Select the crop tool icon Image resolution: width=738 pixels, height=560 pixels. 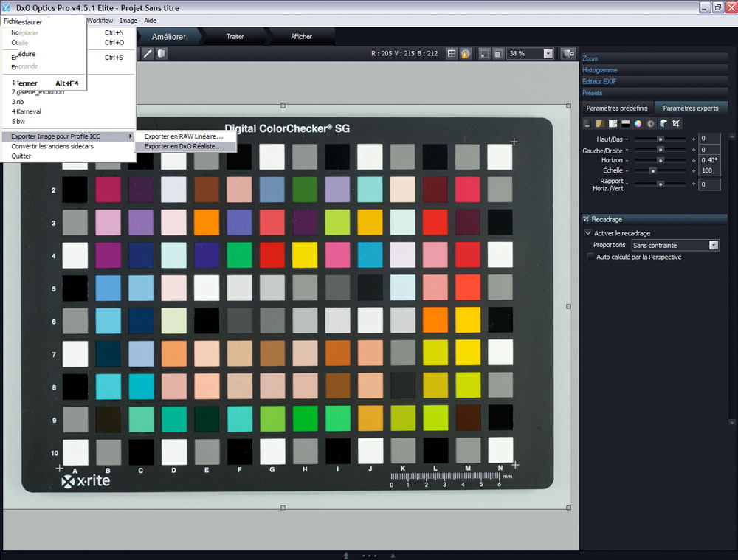tap(676, 124)
